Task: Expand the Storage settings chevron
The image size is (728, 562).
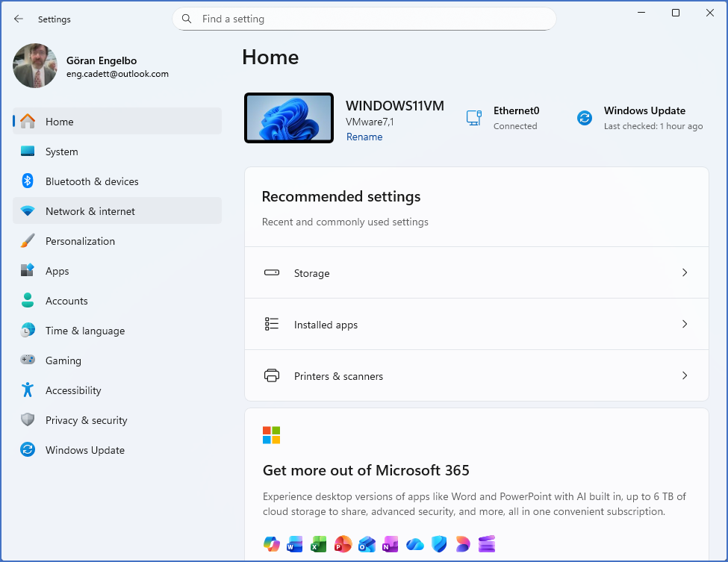Action: click(684, 273)
